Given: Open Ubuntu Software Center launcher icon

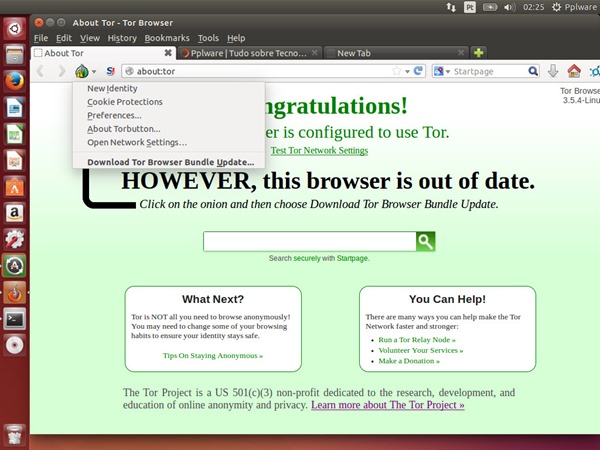Looking at the screenshot, I should coord(15,187).
